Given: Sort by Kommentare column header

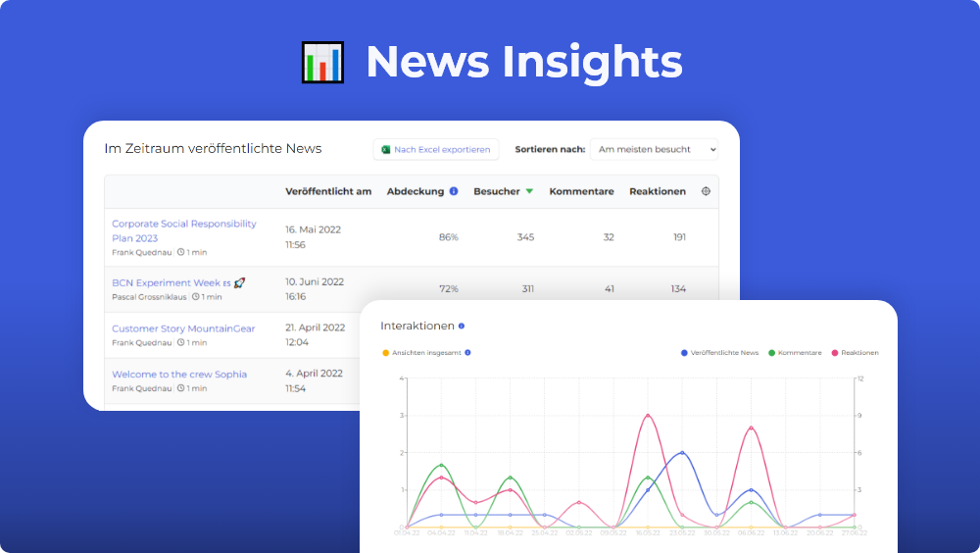Looking at the screenshot, I should (581, 191).
